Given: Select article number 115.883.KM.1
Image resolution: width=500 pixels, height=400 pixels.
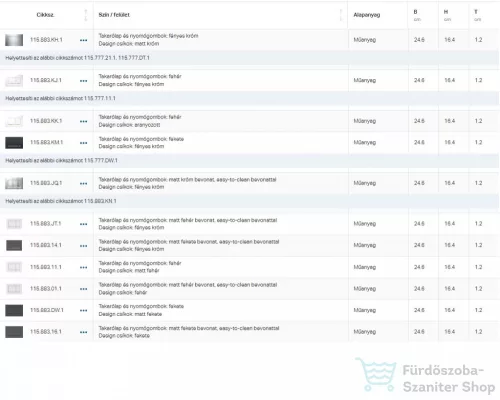Looking at the screenshot, I should 46,142.
